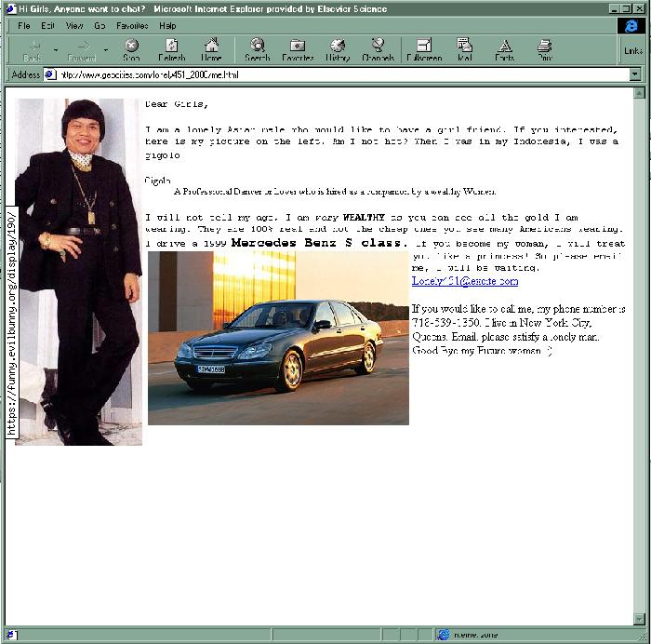Switch to Fullscreen view

424,50
